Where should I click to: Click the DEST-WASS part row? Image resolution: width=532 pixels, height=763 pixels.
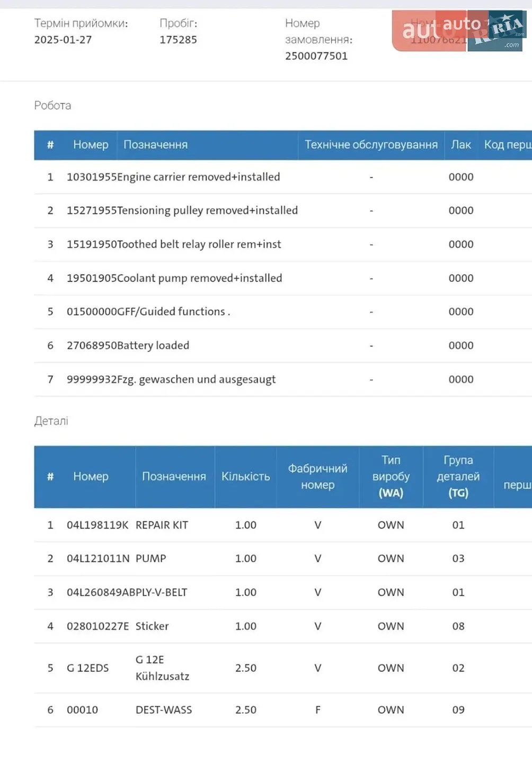pyautogui.click(x=283, y=710)
